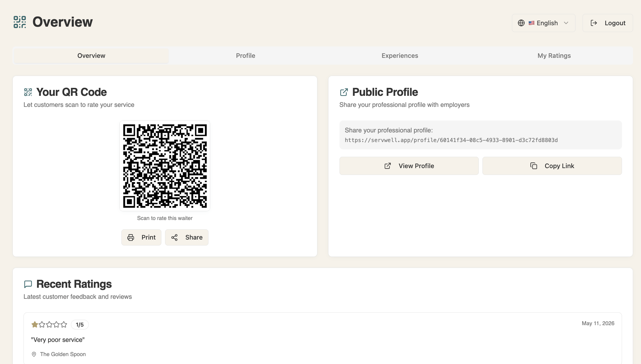Screen dimensions: 641x364
Task: Click the QR code image
Action: pyautogui.click(x=165, y=166)
